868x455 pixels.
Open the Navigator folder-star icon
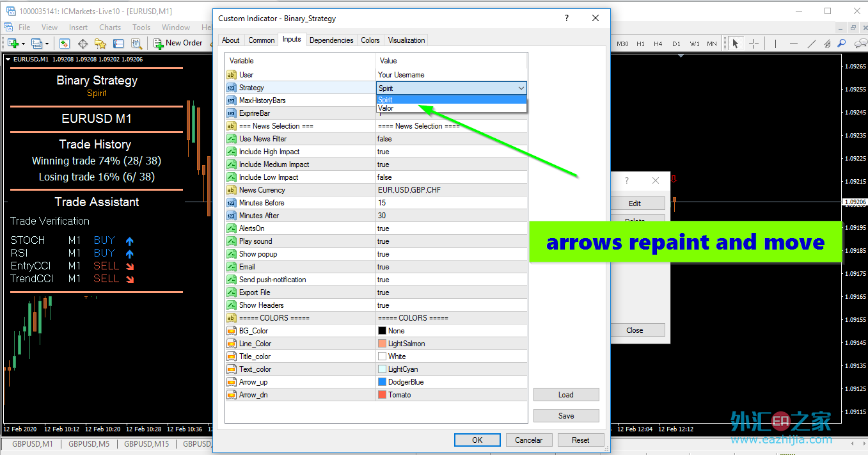click(100, 44)
